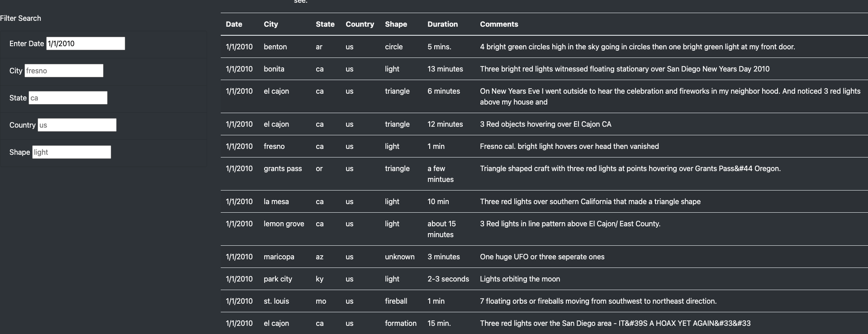
Task: Select the park city moon lights row
Action: tap(407, 279)
